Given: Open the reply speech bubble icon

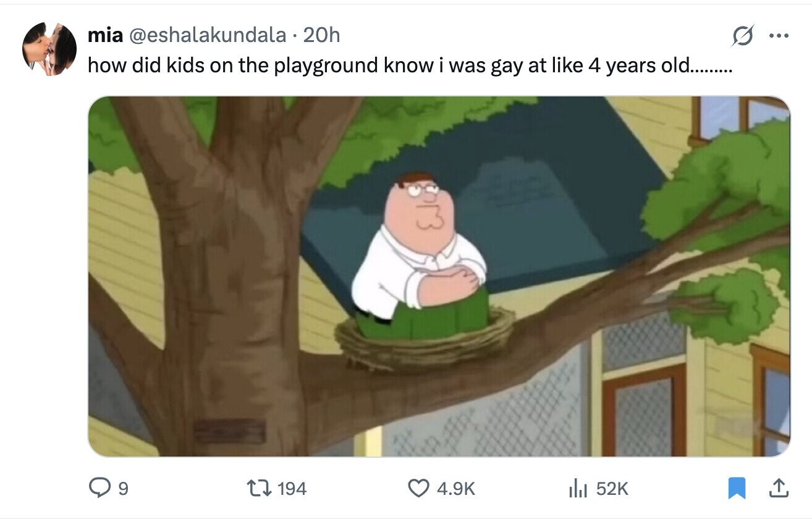Looking at the screenshot, I should (99, 489).
